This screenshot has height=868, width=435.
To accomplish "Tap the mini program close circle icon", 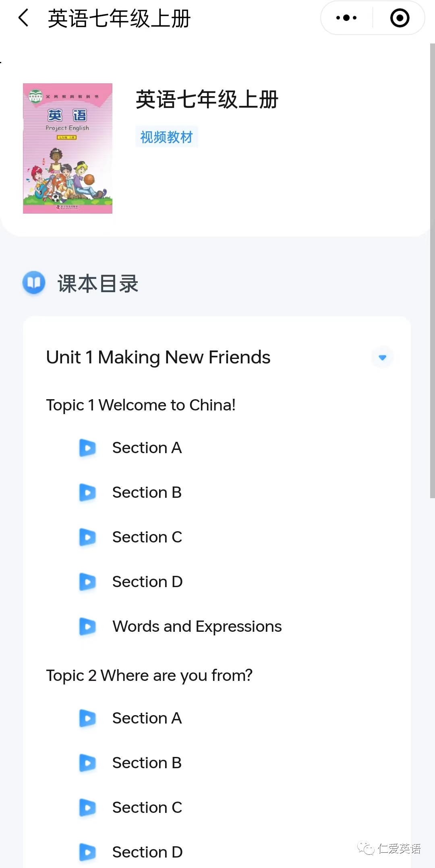I will [400, 18].
